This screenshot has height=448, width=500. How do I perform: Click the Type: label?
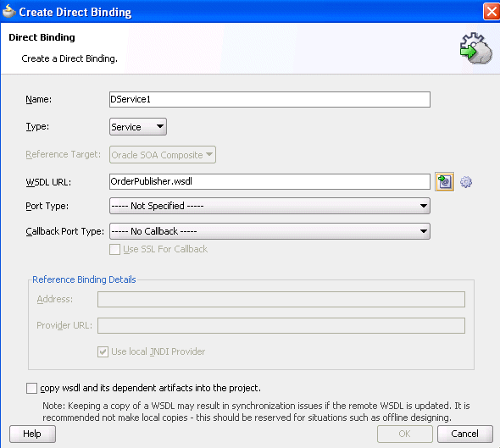(37, 127)
